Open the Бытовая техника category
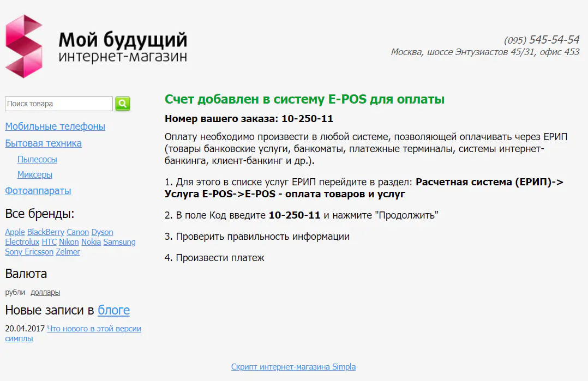The height and width of the screenshot is (381, 588). coord(43,143)
